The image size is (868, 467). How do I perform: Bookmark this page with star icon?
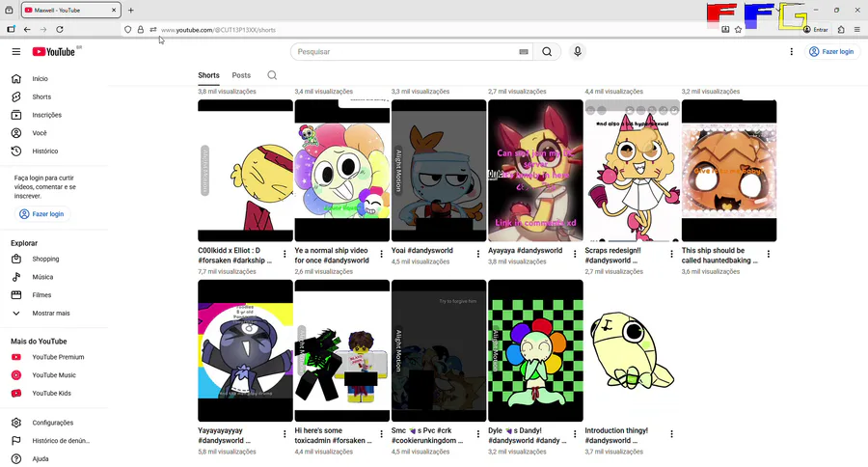738,30
